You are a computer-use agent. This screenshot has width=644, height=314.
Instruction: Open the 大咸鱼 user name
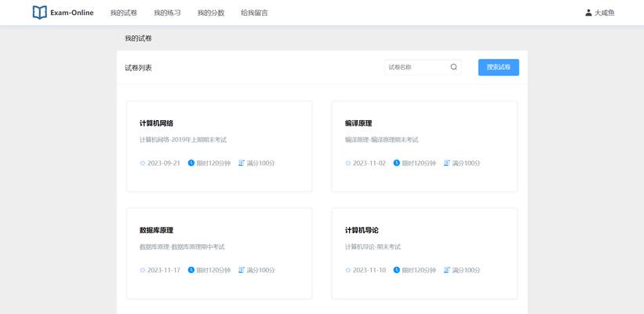click(605, 13)
